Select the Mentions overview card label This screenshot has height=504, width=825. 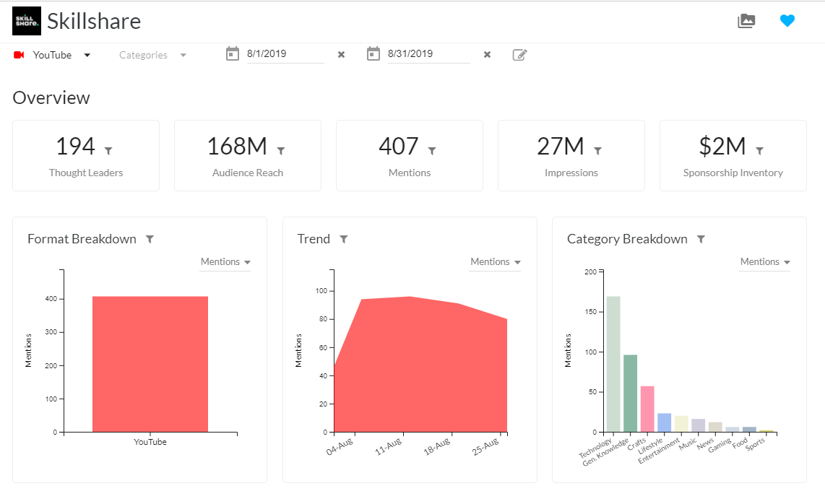(x=410, y=173)
